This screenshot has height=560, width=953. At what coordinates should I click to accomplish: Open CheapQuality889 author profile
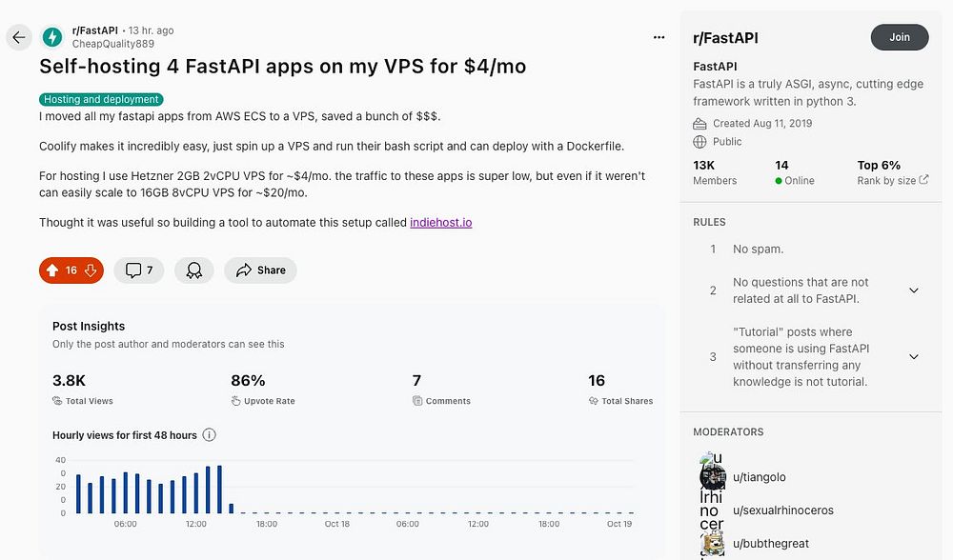[x=112, y=44]
